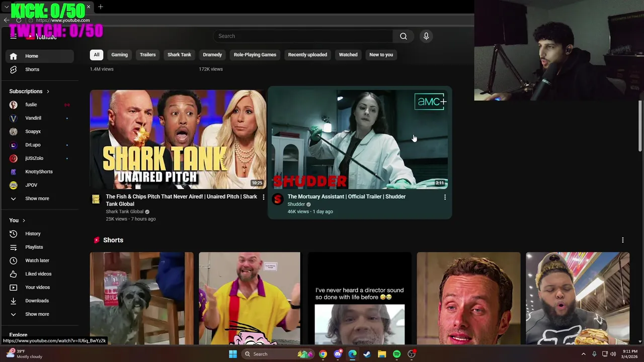
Task: Open the jUStZolo subscription channel
Action: click(x=40, y=158)
